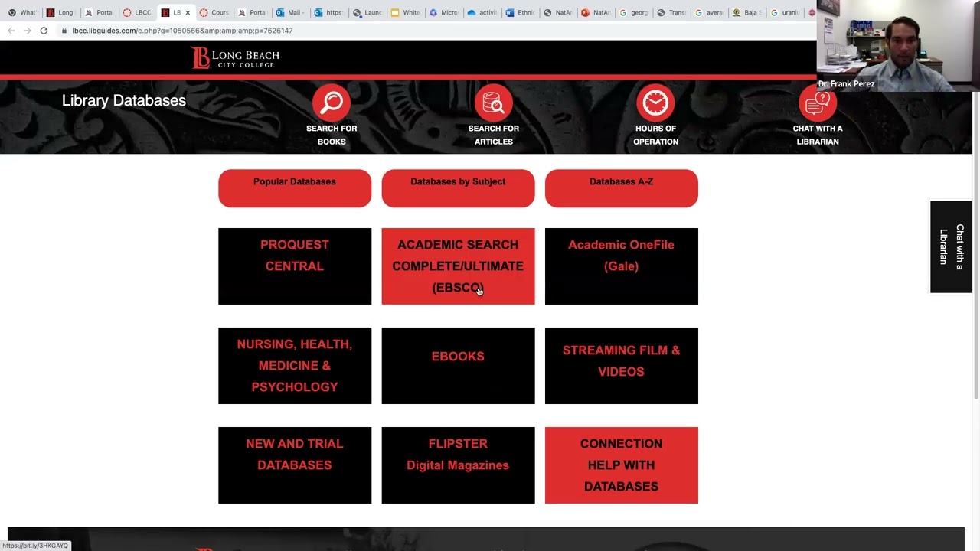Open the uraniu Google tab
980x551 pixels.
[x=786, y=12]
